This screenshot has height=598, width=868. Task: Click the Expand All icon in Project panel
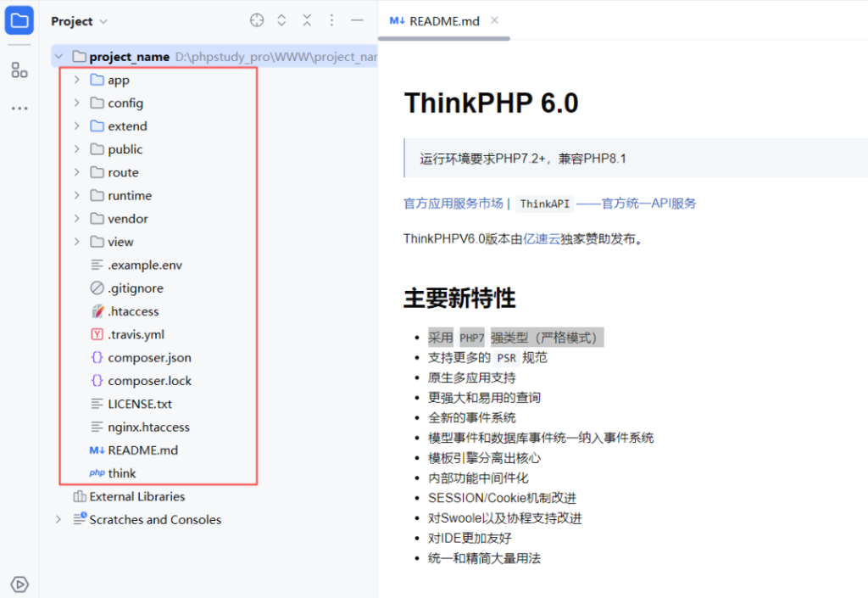[282, 20]
